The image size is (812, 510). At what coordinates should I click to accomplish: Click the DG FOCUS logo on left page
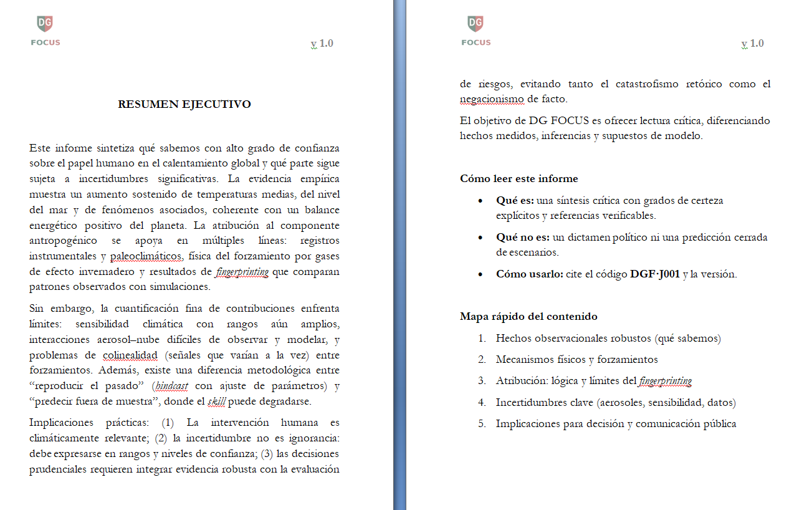point(45,31)
